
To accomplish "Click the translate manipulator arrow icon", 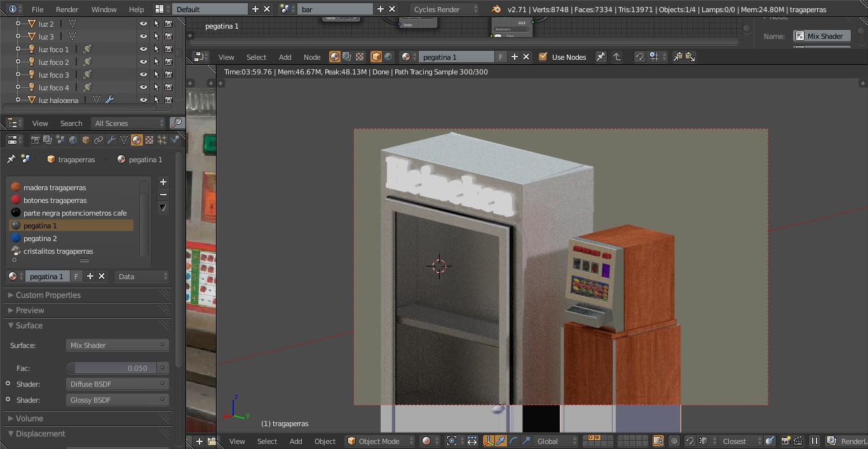I will pos(501,441).
